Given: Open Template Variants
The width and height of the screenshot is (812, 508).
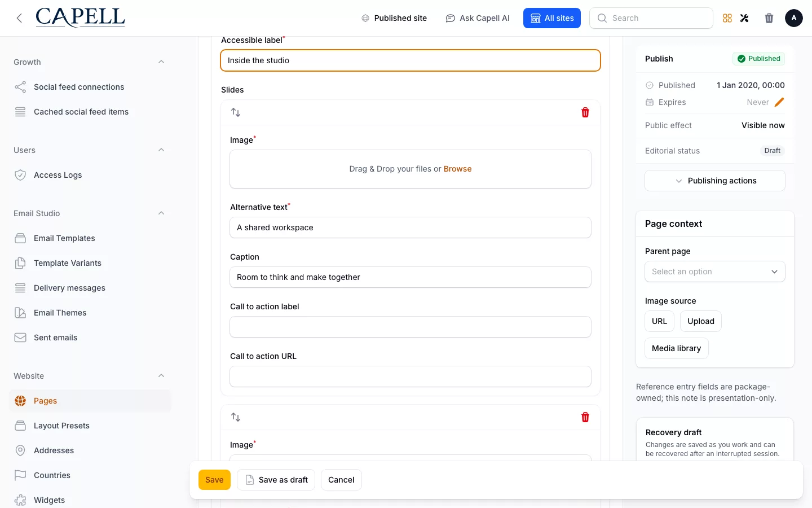Looking at the screenshot, I should [90, 263].
